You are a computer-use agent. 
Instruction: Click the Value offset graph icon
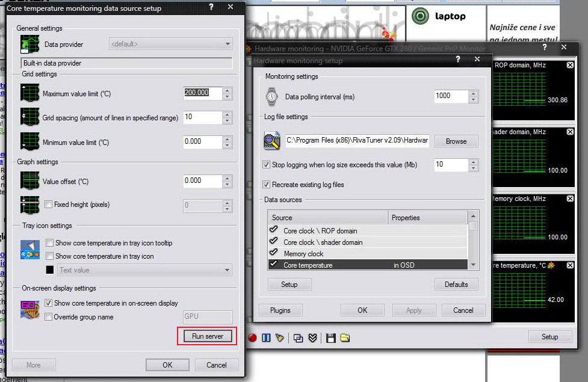tap(30, 180)
